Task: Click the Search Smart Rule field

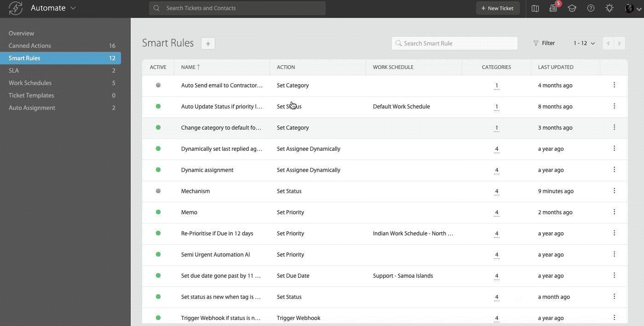Action: [x=454, y=43]
